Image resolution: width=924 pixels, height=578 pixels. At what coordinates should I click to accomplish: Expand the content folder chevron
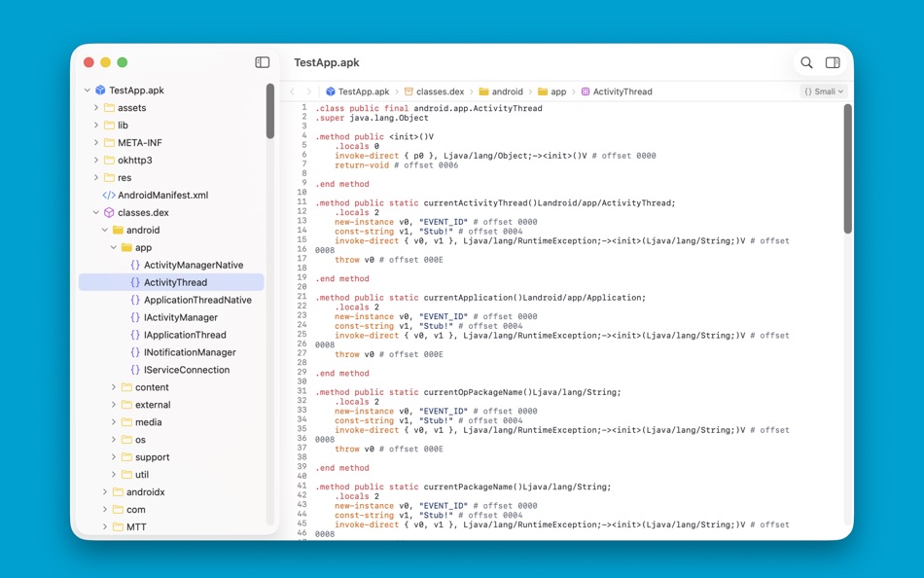point(114,387)
